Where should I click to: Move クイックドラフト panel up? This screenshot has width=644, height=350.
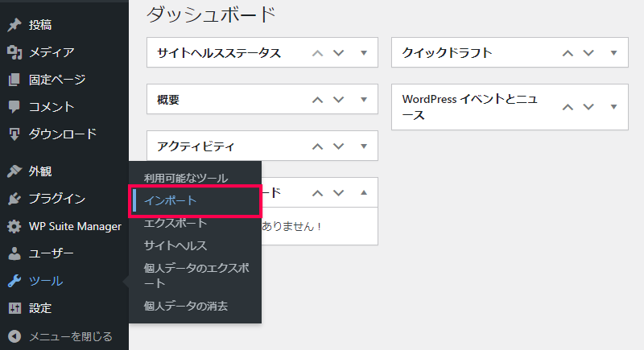click(x=568, y=53)
